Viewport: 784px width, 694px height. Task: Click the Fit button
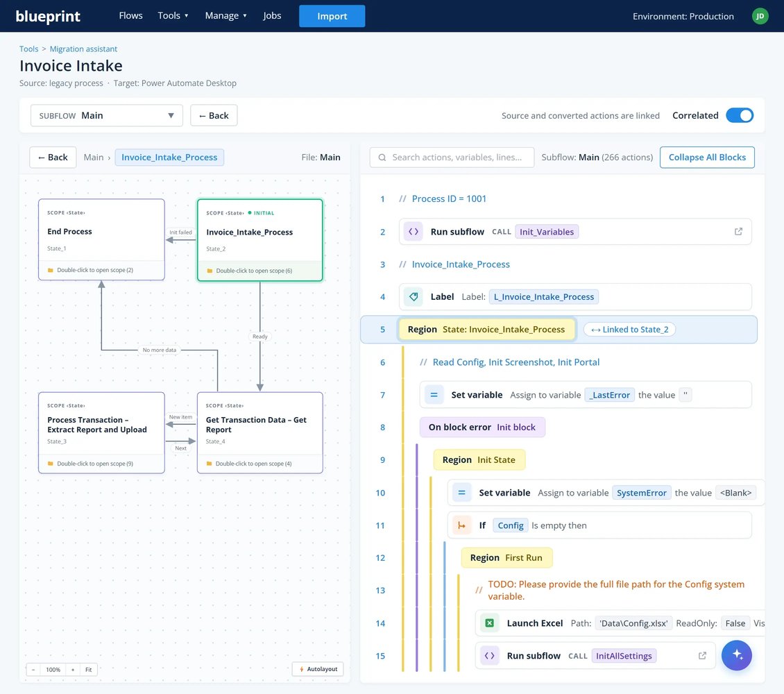(x=89, y=670)
